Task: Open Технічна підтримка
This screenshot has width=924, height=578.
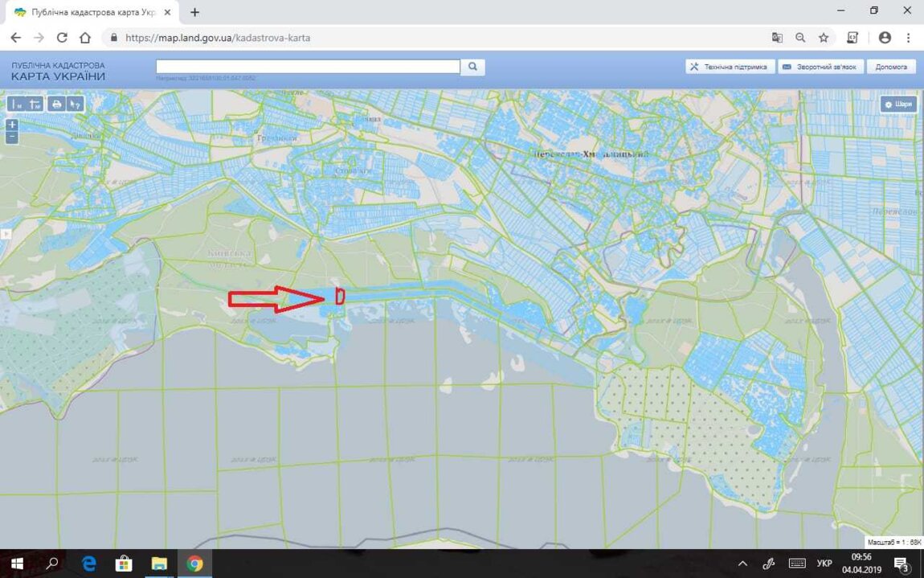Action: click(730, 67)
